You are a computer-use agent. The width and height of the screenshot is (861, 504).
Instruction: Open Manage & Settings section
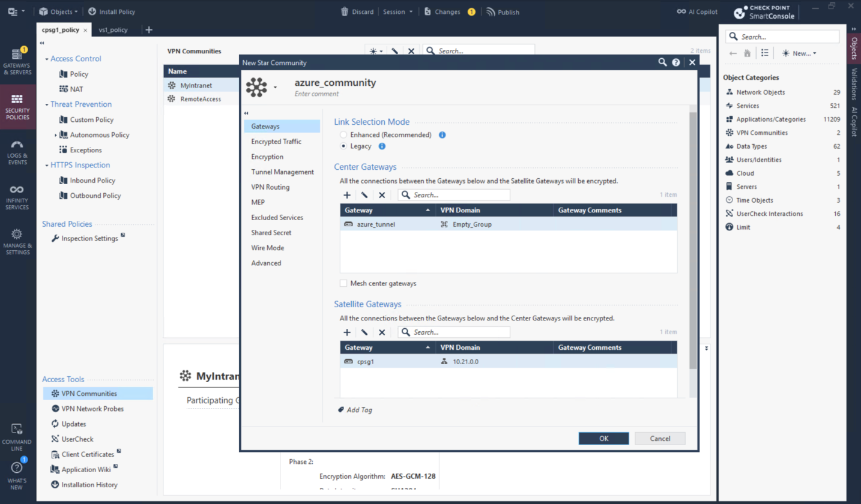point(17,242)
